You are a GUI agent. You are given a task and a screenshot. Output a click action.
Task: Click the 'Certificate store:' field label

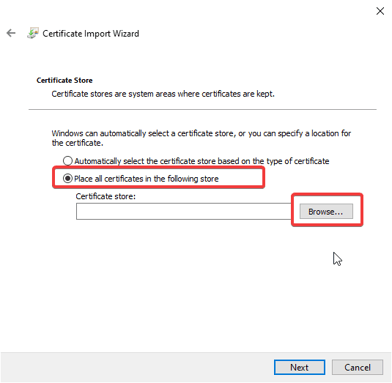pos(106,196)
